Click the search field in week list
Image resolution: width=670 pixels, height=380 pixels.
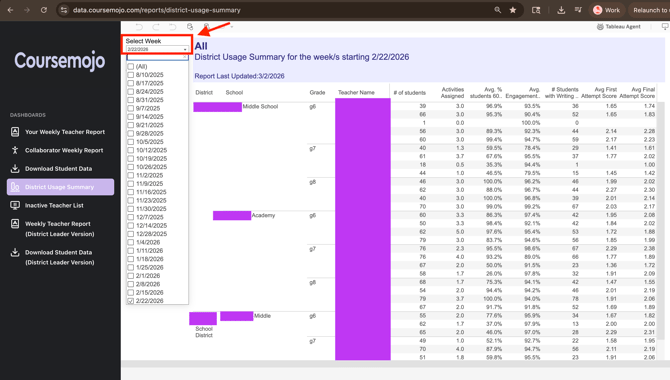point(157,57)
